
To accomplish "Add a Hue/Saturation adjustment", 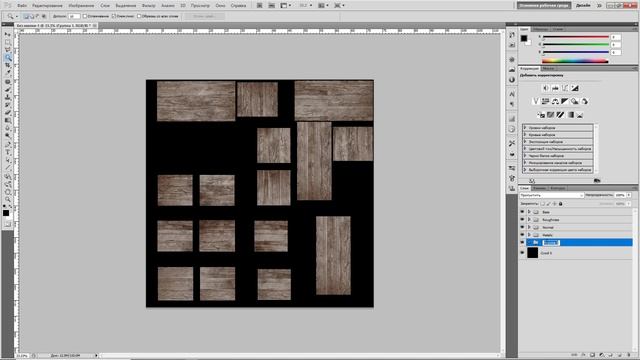I will 546,101.
